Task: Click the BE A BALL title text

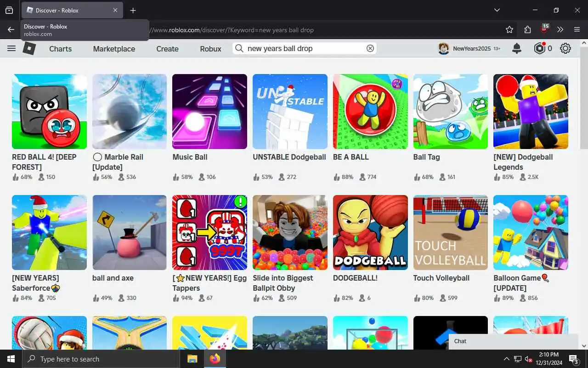Action: 351,157
